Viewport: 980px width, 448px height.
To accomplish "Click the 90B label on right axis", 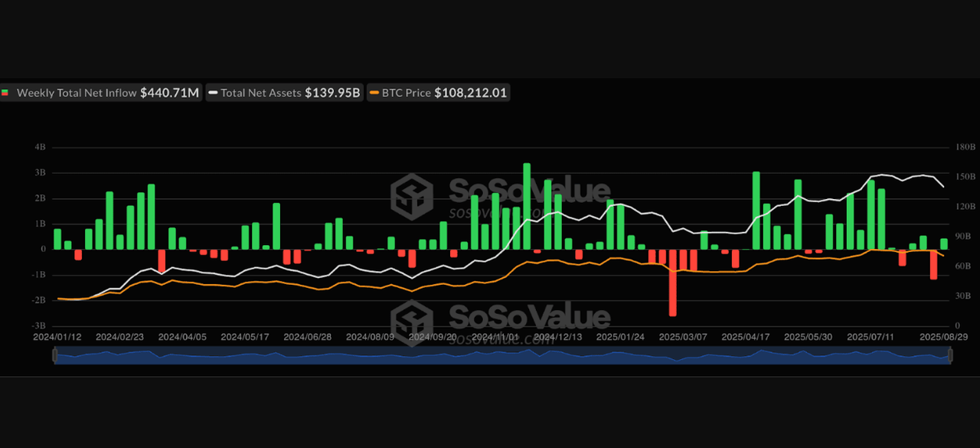I will tap(962, 237).
